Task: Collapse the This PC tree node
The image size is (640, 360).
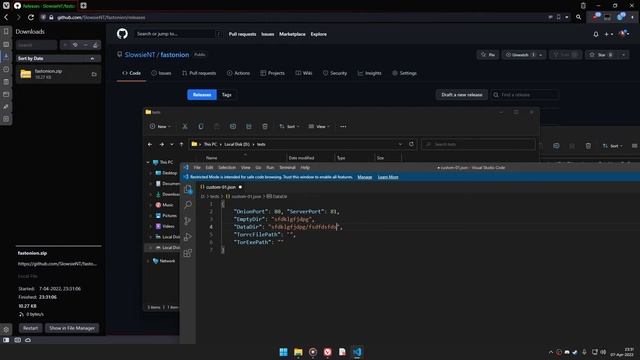Action: [x=148, y=162]
